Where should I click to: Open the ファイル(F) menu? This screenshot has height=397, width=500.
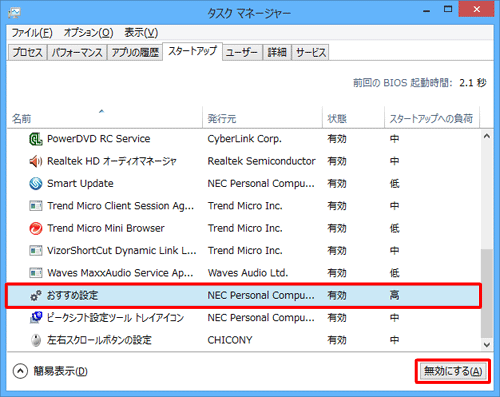[x=32, y=33]
